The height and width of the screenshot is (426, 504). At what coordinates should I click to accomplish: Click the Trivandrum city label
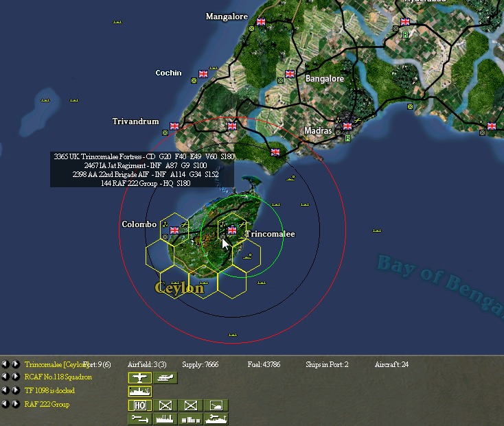tap(135, 121)
